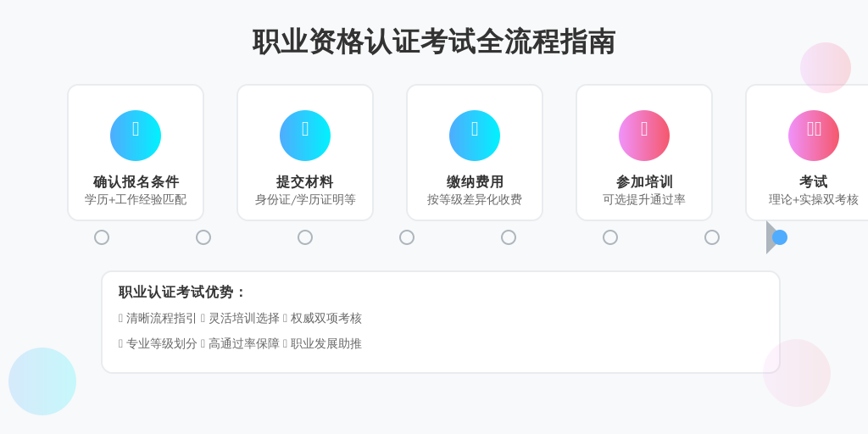Click the blue icon above 提交材料
868x434 pixels.
(x=305, y=136)
